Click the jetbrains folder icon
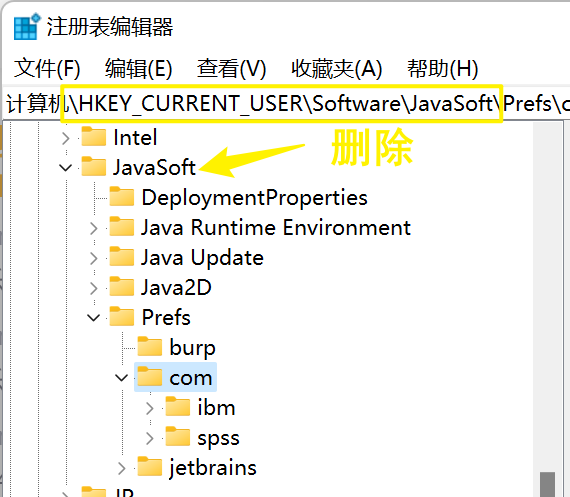 149,466
